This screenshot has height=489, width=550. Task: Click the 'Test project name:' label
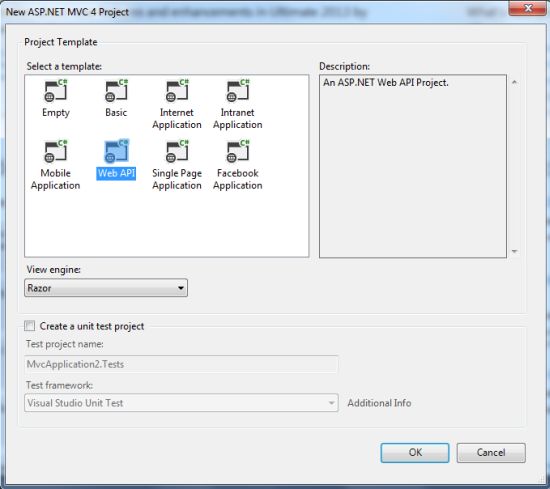click(65, 344)
